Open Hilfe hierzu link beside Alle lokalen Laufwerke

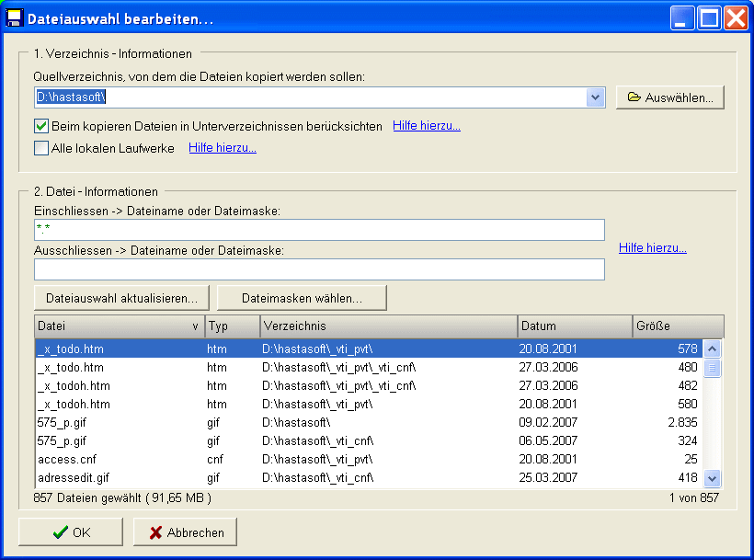click(223, 148)
